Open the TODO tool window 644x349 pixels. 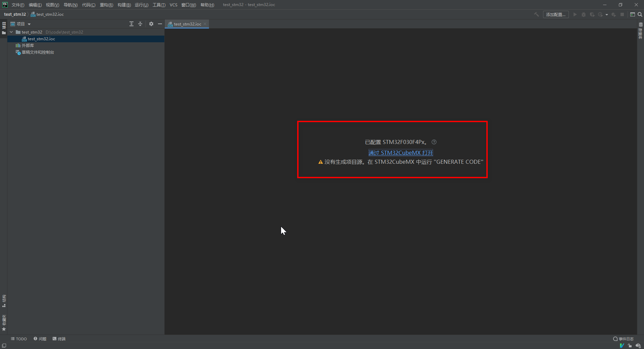pyautogui.click(x=19, y=339)
